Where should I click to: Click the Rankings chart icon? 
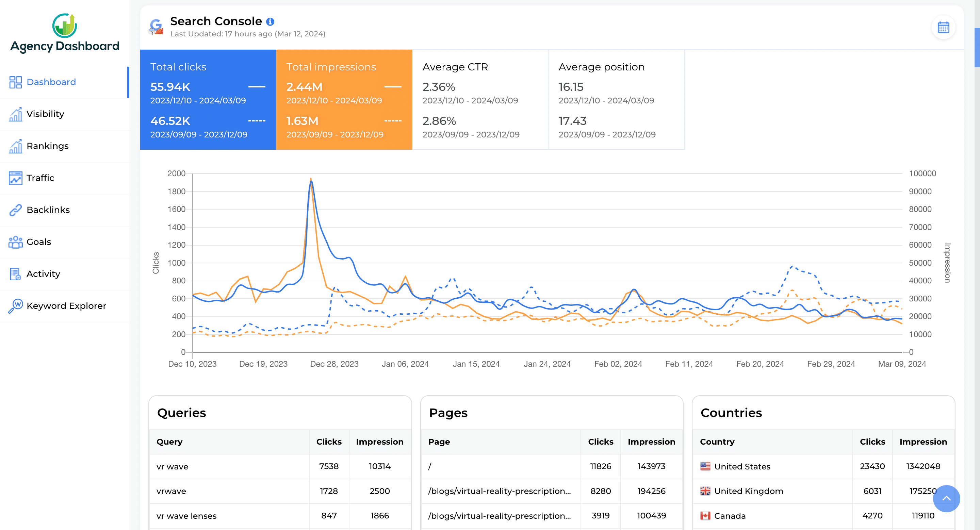16,146
